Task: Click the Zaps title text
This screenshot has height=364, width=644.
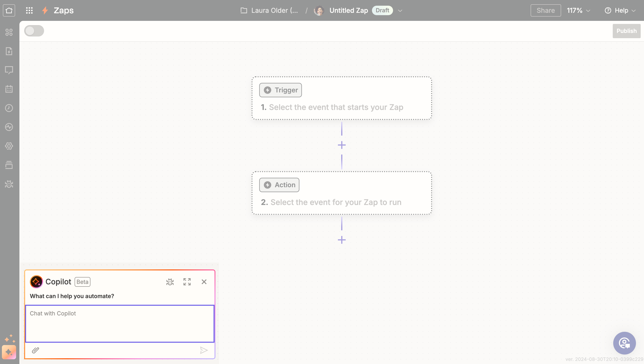Action: [x=63, y=10]
